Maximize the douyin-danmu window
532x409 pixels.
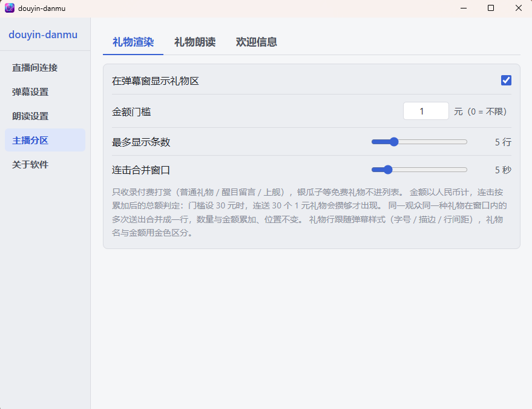[491, 8]
